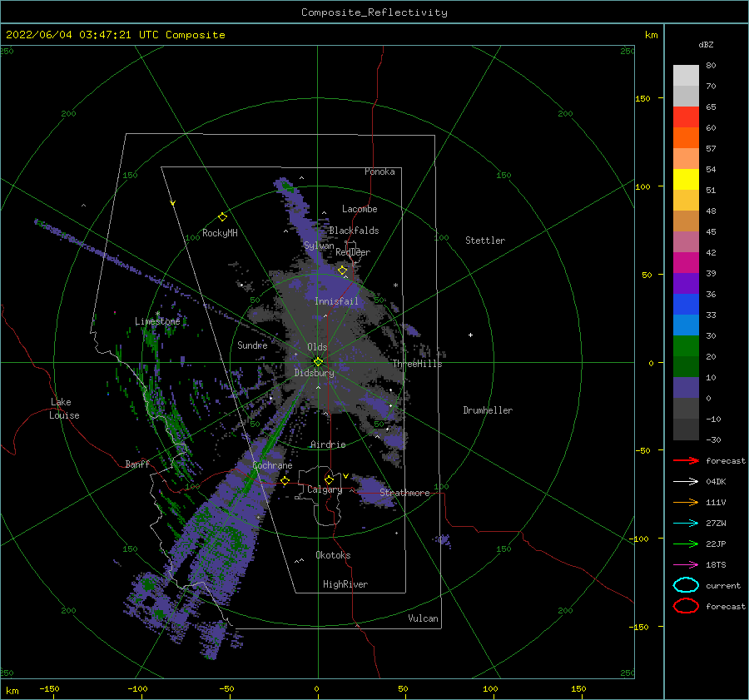Click the Limestone label

pos(157,321)
